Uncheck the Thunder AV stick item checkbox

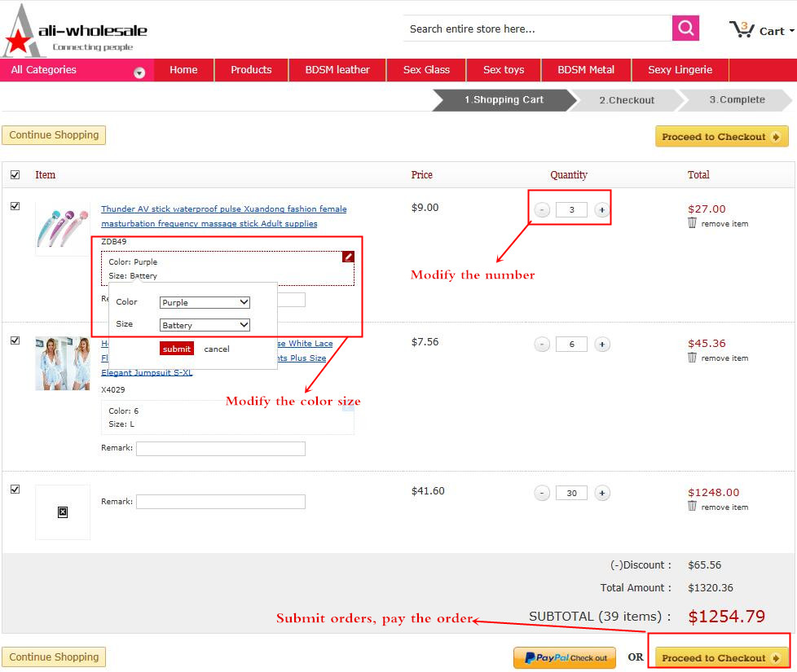pos(15,206)
